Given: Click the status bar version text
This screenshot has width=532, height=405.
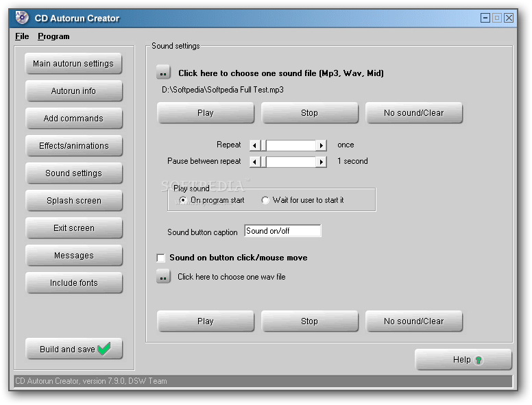Looking at the screenshot, I should coord(91,381).
